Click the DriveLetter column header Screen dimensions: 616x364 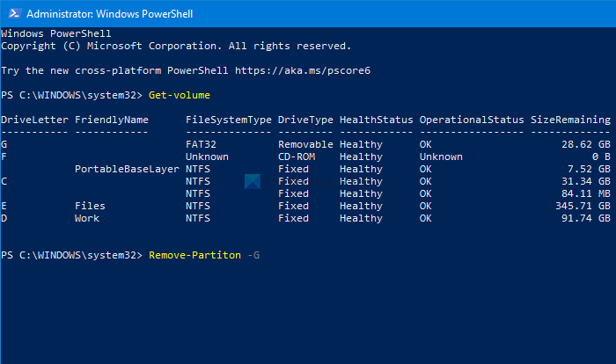tap(34, 120)
